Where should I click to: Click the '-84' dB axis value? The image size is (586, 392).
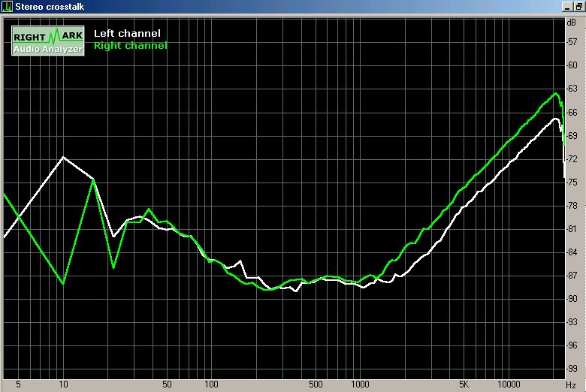572,252
